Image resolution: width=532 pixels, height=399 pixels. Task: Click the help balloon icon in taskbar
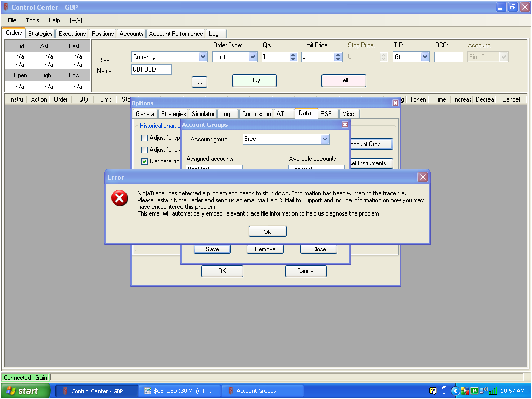tap(432, 391)
